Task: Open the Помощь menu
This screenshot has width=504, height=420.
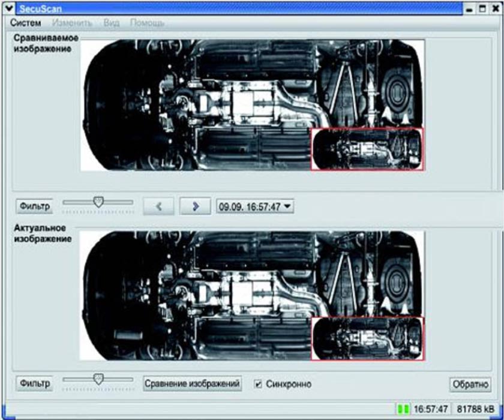Action: (x=147, y=23)
